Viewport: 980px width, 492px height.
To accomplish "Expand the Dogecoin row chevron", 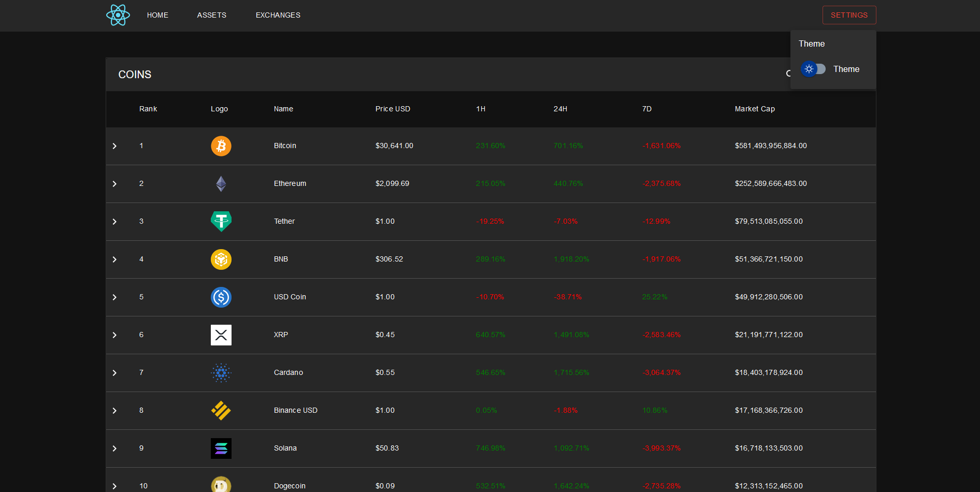I will [x=114, y=486].
